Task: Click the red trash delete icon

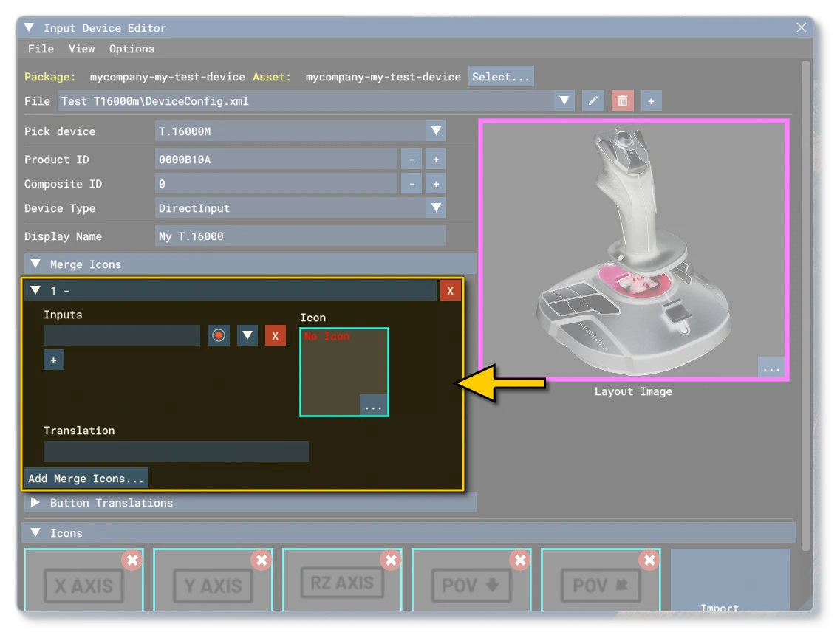Action: click(622, 100)
